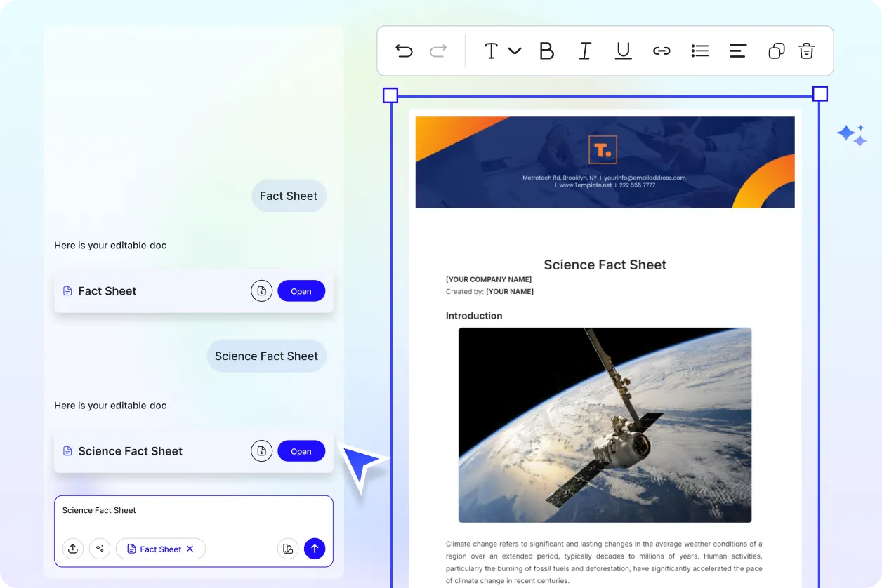Open the text style dropdown chevron
Image resolution: width=882 pixels, height=588 pixels.
click(515, 51)
